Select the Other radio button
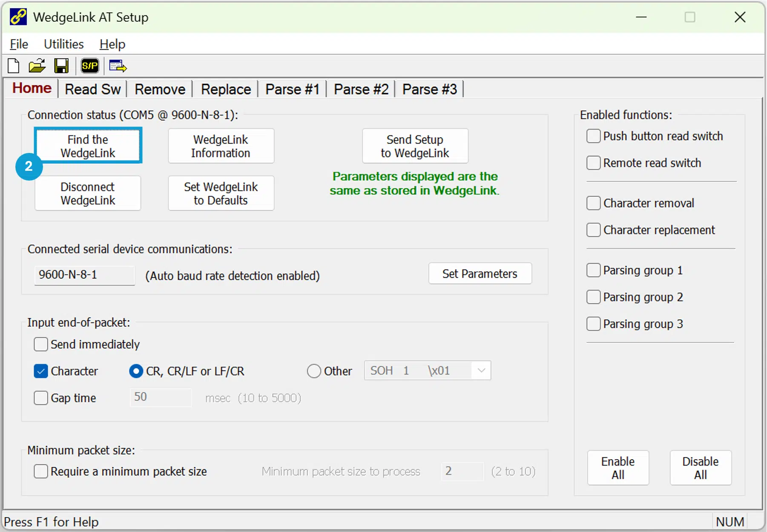This screenshot has width=767, height=532. 314,371
